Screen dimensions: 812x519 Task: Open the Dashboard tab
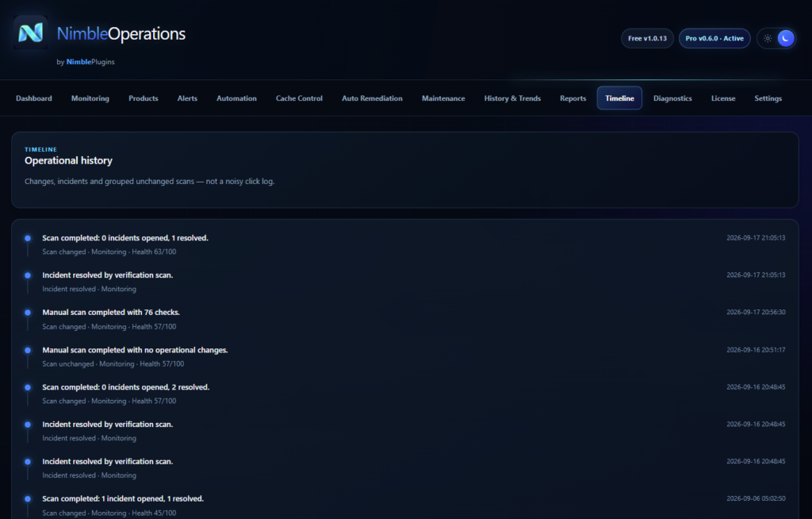pyautogui.click(x=33, y=98)
